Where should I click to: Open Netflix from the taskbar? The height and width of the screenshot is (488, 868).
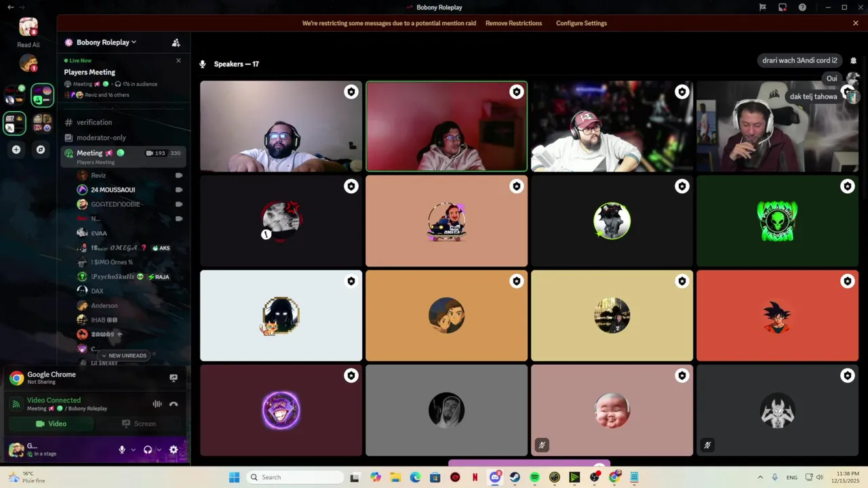(475, 477)
